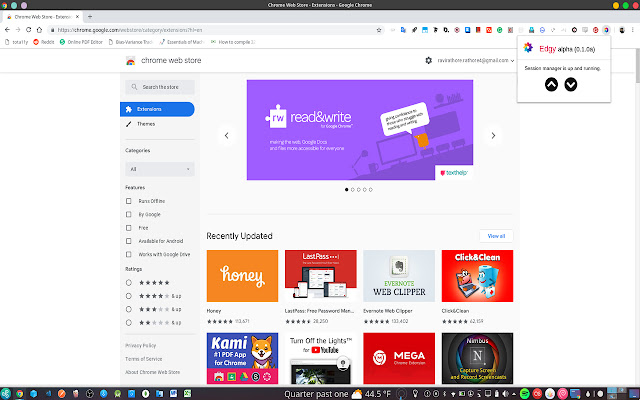Image resolution: width=640 pixels, height=400 pixels.
Task: Show previous banner with left arrow
Action: tap(227, 136)
